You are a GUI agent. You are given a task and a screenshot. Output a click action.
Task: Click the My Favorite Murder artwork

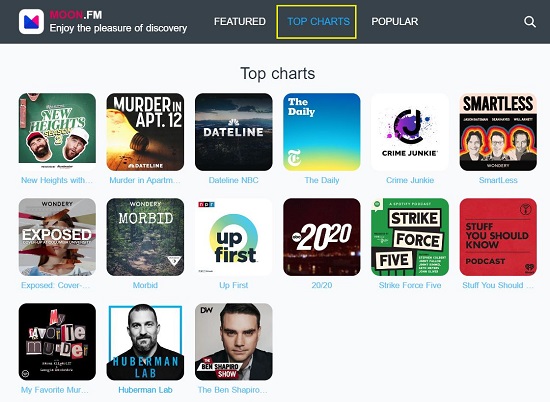tap(57, 342)
